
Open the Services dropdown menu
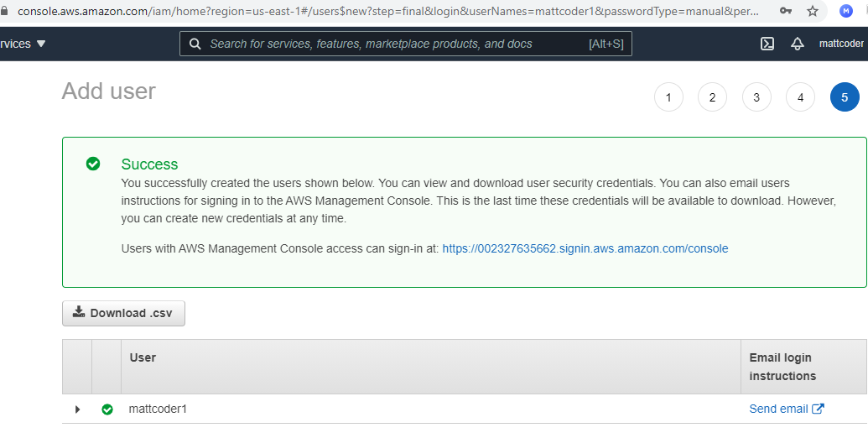coord(23,44)
